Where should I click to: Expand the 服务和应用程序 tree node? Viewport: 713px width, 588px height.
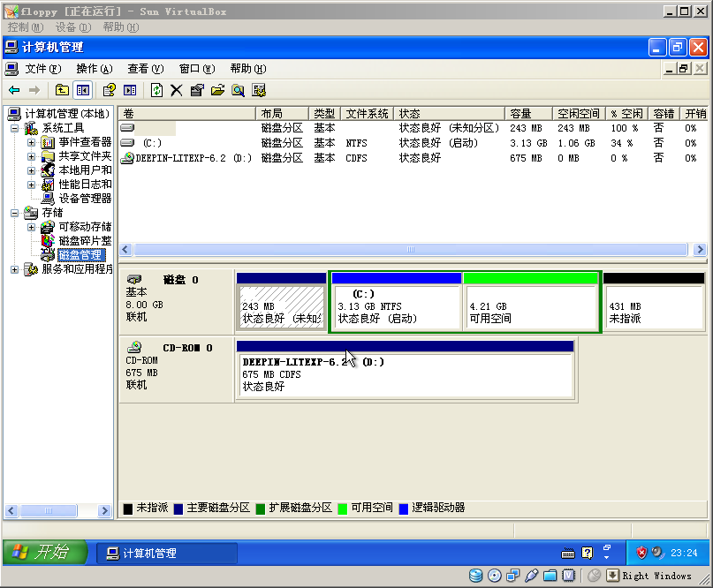[14, 269]
